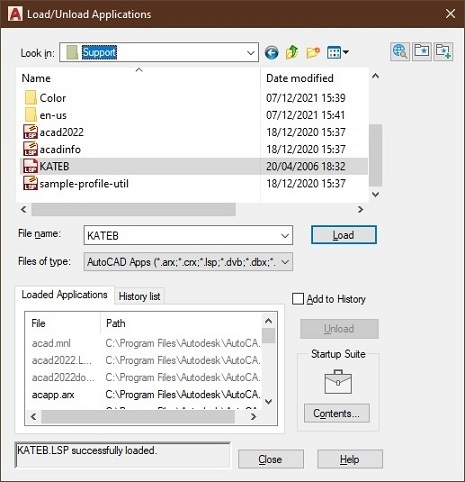Click the Unload button
This screenshot has width=465, height=482.
(x=339, y=329)
